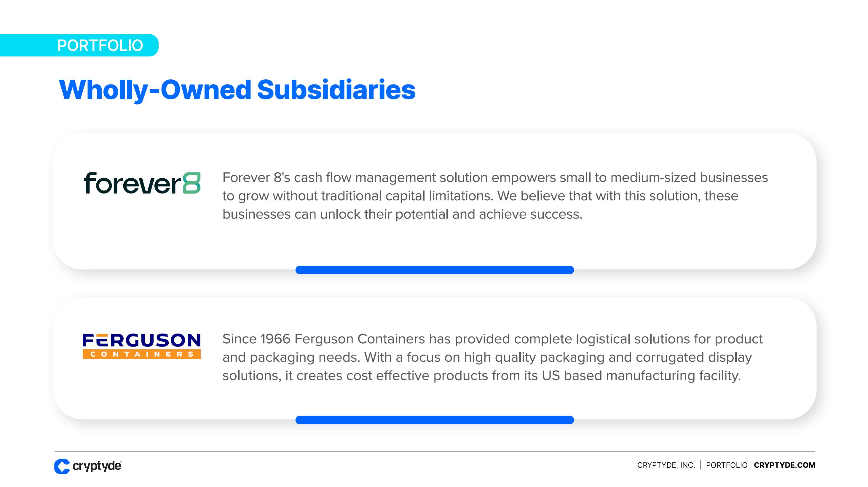Click the cyan PORTFOLIO section tag
The width and height of the screenshot is (868, 487).
coord(100,45)
